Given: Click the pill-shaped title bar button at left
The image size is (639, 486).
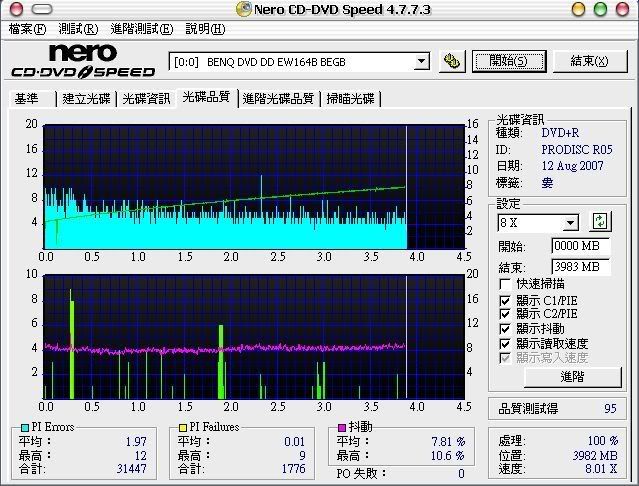Looking at the screenshot, I should pos(42,9).
